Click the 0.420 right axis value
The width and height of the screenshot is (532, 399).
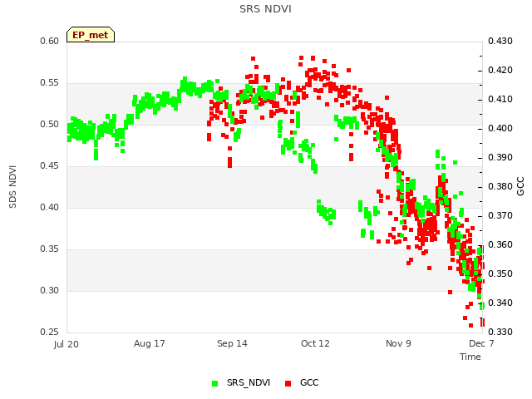500,70
